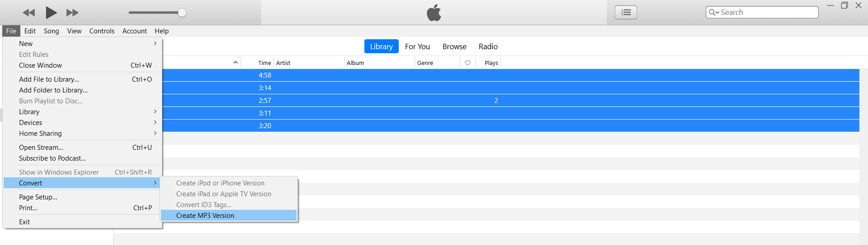Switch to the Radio tab
This screenshot has height=245, width=868.
488,46
